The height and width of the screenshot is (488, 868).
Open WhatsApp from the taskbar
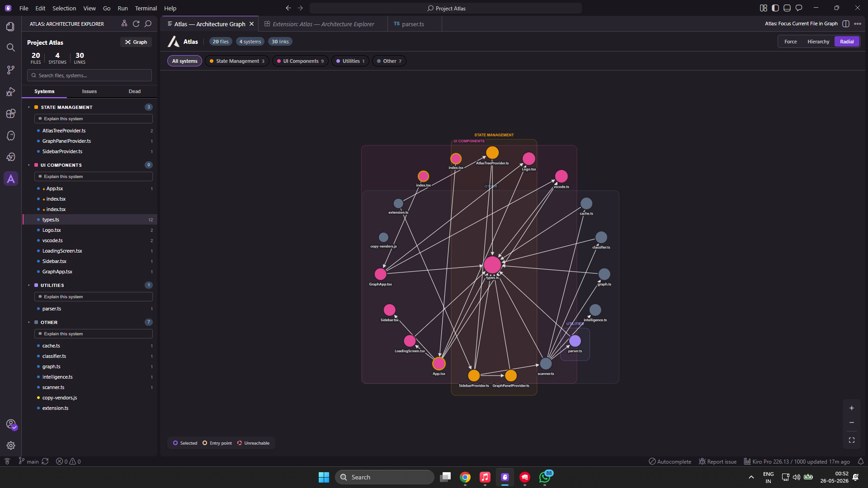pyautogui.click(x=545, y=477)
